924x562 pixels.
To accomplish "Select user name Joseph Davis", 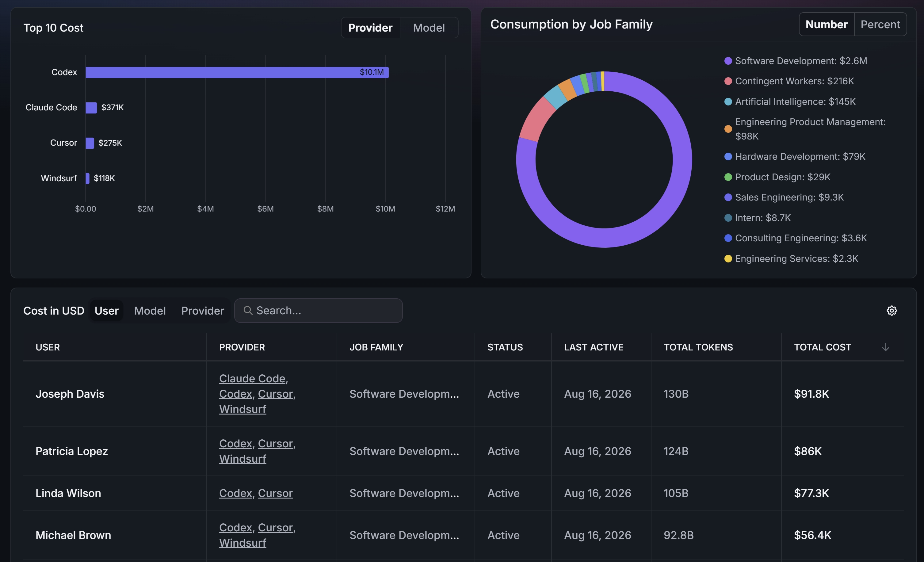I will (70, 394).
